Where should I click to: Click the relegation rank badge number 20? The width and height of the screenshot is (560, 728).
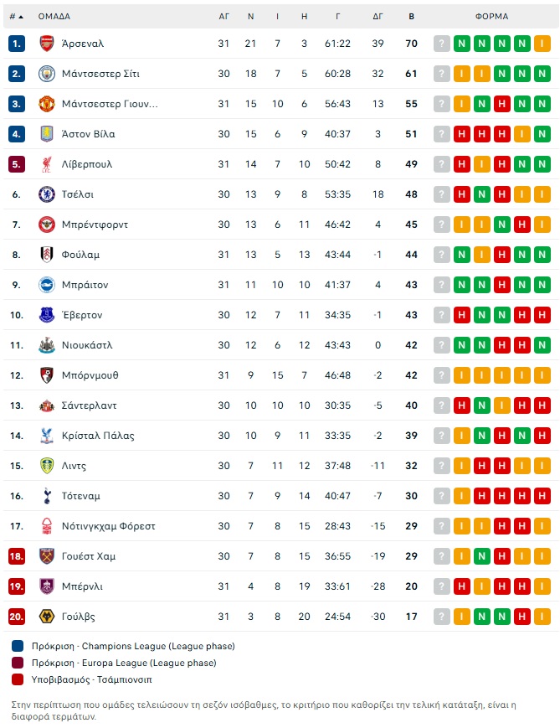[18, 617]
